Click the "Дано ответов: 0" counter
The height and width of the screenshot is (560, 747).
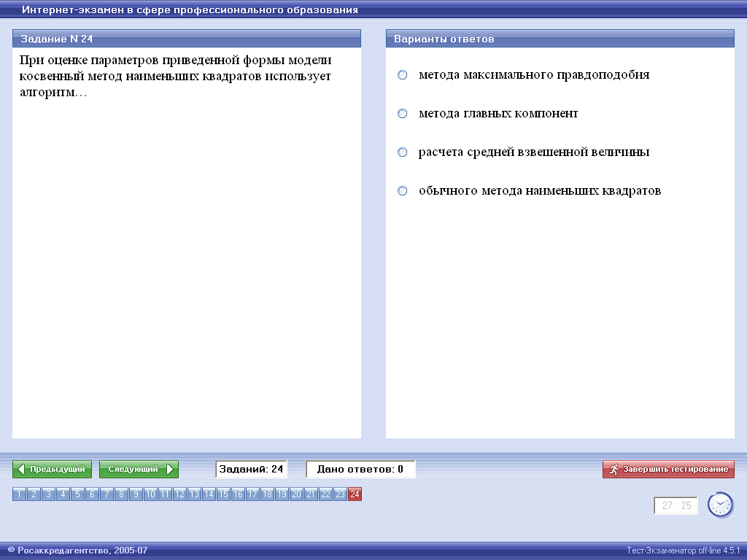[x=360, y=469]
